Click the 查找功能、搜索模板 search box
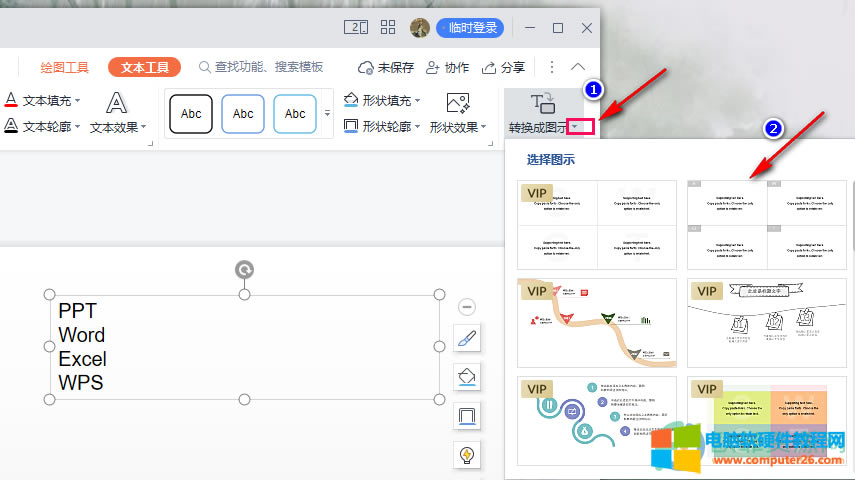The image size is (855, 480). (261, 67)
